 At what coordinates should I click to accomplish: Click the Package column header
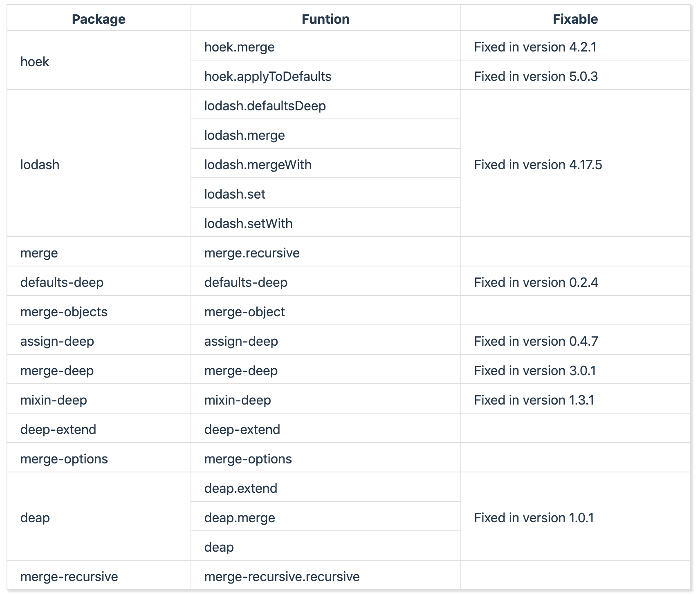click(x=99, y=19)
